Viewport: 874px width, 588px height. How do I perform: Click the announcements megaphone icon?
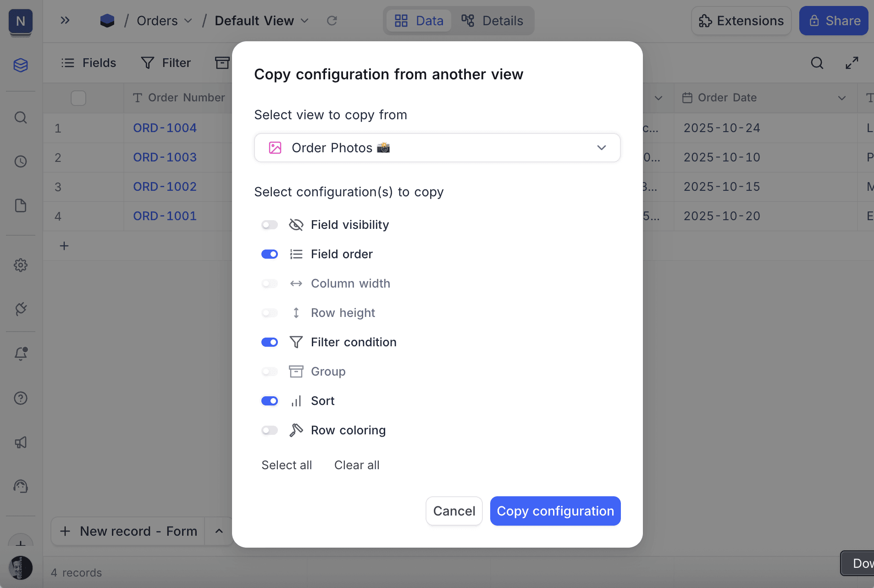21,442
